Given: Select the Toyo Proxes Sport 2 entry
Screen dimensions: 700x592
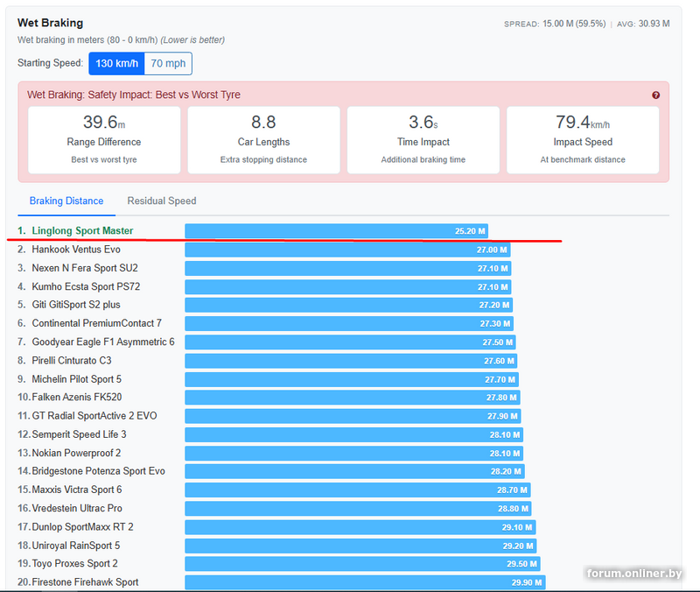Looking at the screenshot, I should (74, 564).
